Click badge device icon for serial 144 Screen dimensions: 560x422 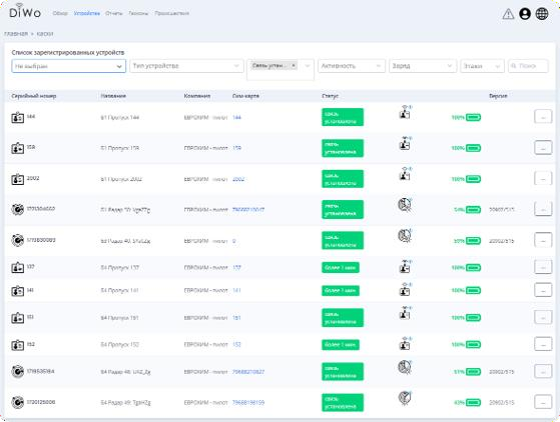(x=18, y=117)
